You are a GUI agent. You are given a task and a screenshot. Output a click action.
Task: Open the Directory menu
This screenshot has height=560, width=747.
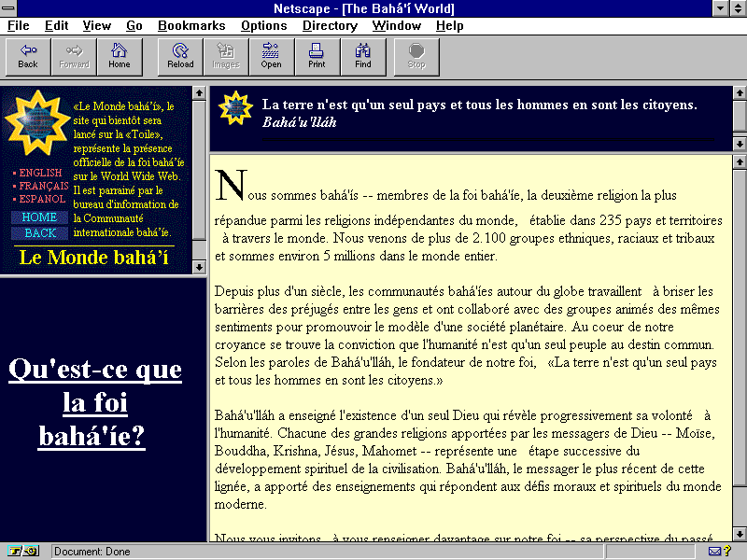click(x=330, y=26)
